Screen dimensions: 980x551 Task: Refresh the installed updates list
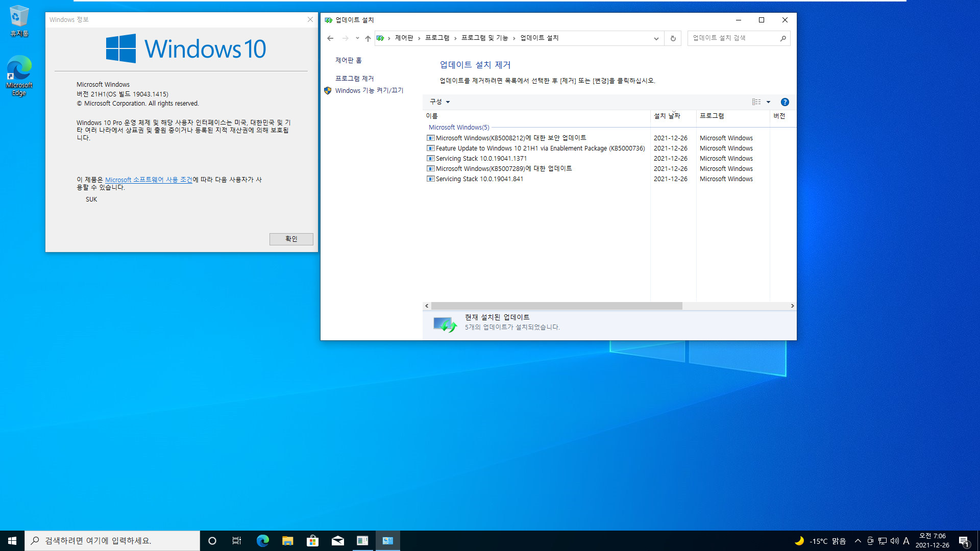673,38
